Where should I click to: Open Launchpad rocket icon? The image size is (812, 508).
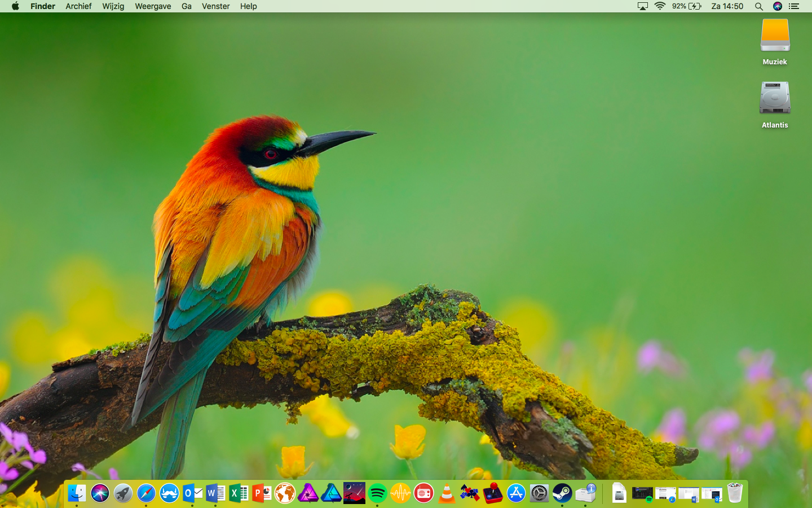123,494
